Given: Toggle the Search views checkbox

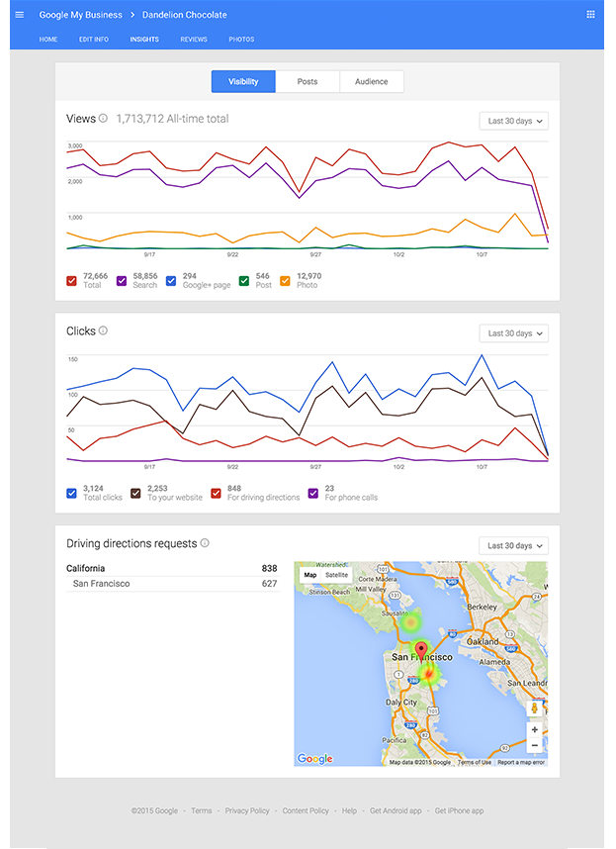Looking at the screenshot, I should point(122,281).
